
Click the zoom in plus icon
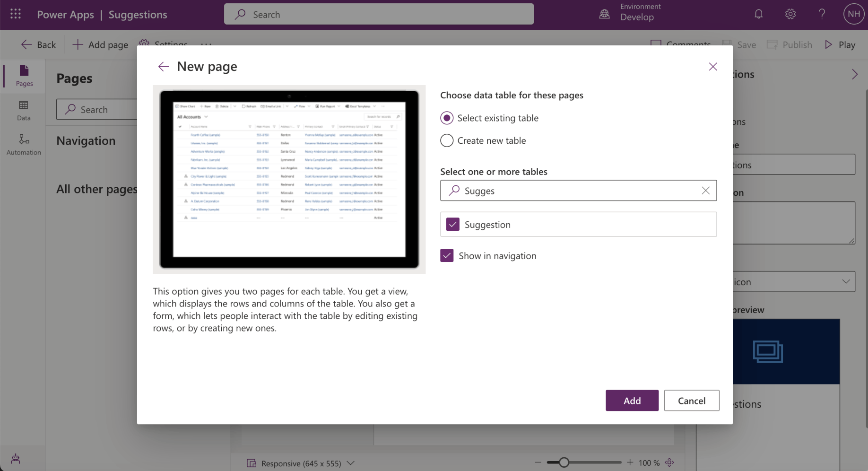630,462
